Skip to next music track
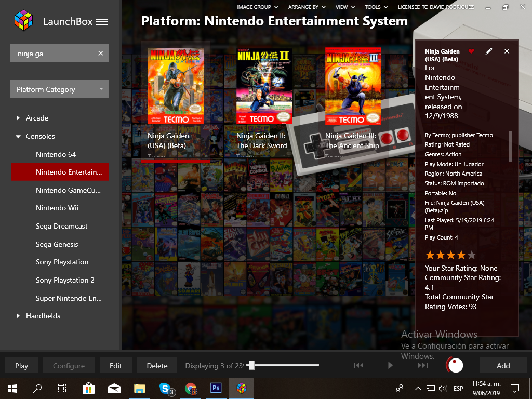The image size is (532, 399). pyautogui.click(x=423, y=365)
